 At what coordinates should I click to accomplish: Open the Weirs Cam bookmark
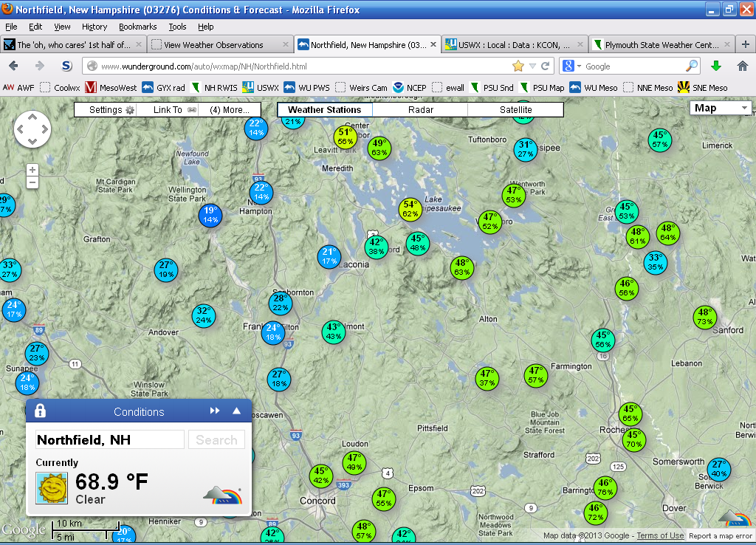tap(361, 88)
